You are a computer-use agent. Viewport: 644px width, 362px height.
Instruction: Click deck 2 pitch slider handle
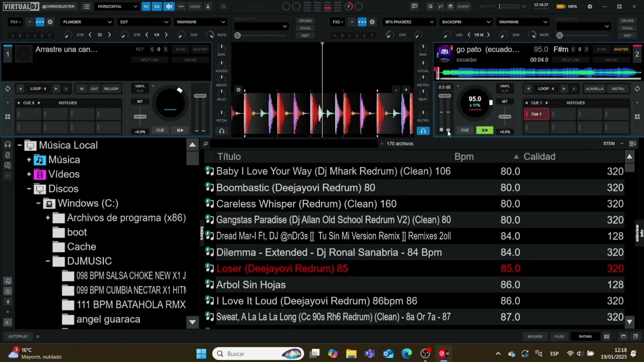point(505,117)
